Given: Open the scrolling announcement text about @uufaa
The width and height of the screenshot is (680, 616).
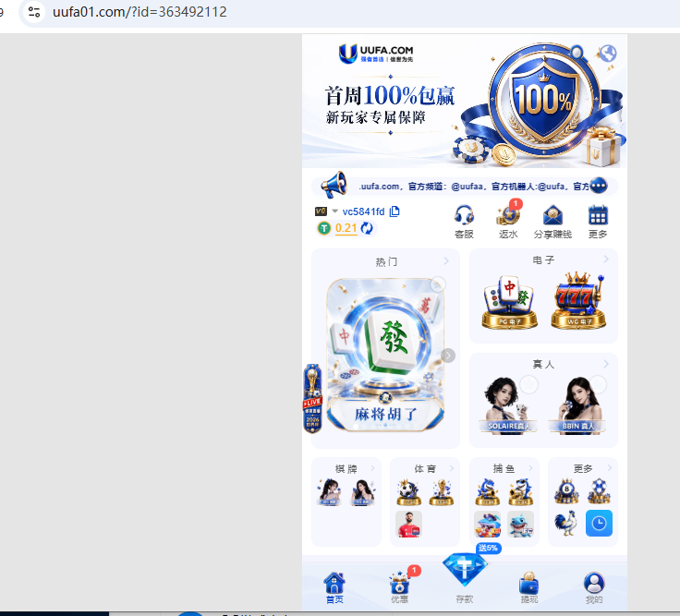Looking at the screenshot, I should [474, 187].
